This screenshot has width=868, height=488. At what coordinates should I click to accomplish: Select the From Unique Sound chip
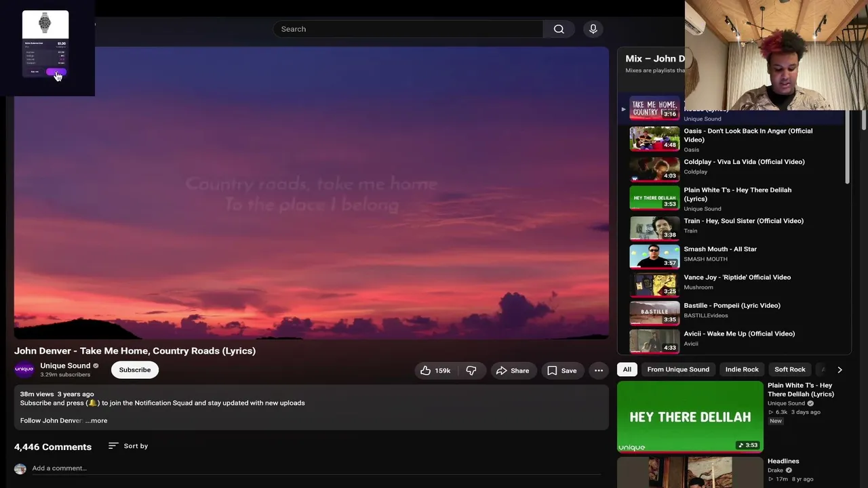678,369
